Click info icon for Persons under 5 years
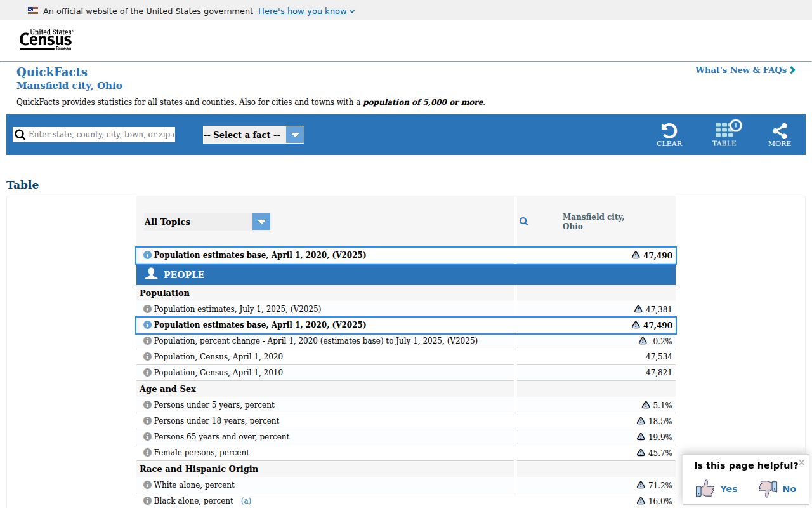The width and height of the screenshot is (812, 508). [x=147, y=405]
